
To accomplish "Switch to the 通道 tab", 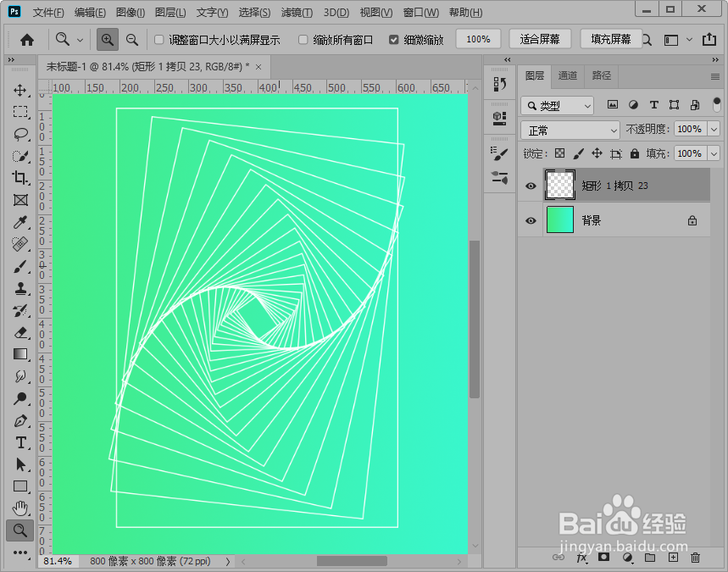I will click(x=567, y=76).
